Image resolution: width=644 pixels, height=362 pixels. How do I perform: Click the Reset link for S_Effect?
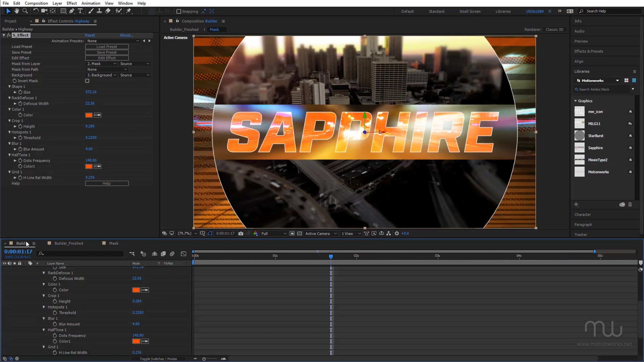click(x=90, y=35)
